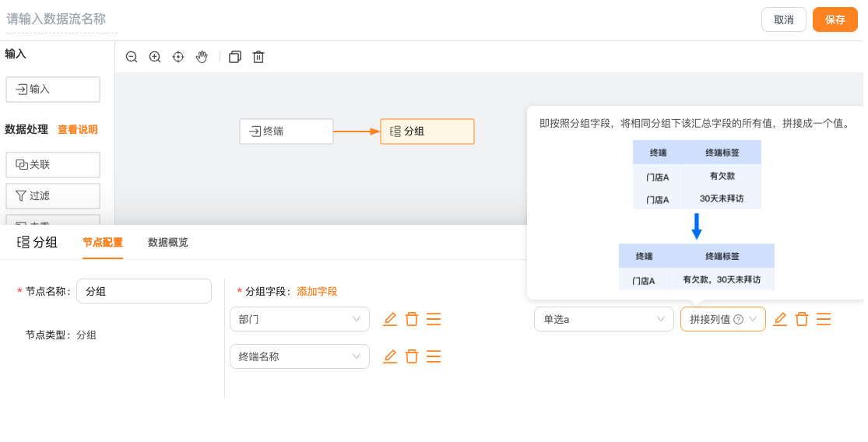
Task: Select the hand pan tool
Action: (202, 57)
